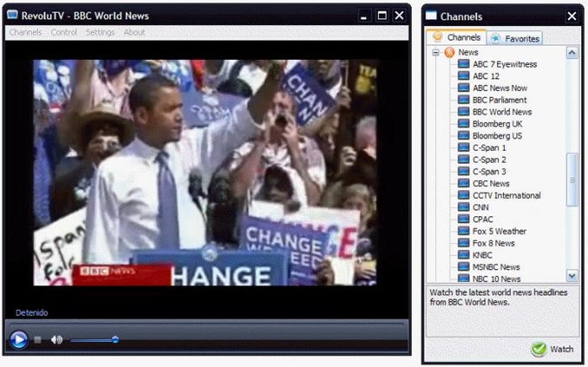Viewport: 588px width, 367px height.
Task: Click the BBC World News channel icon
Action: point(463,112)
